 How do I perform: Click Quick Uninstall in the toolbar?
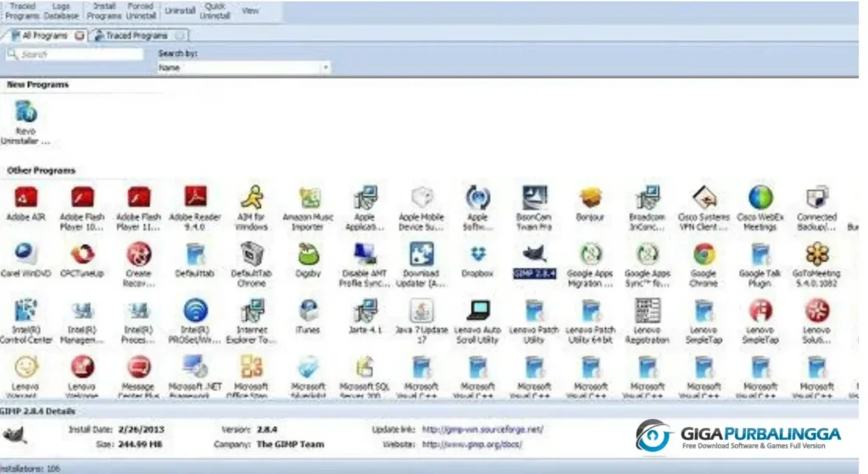214,11
